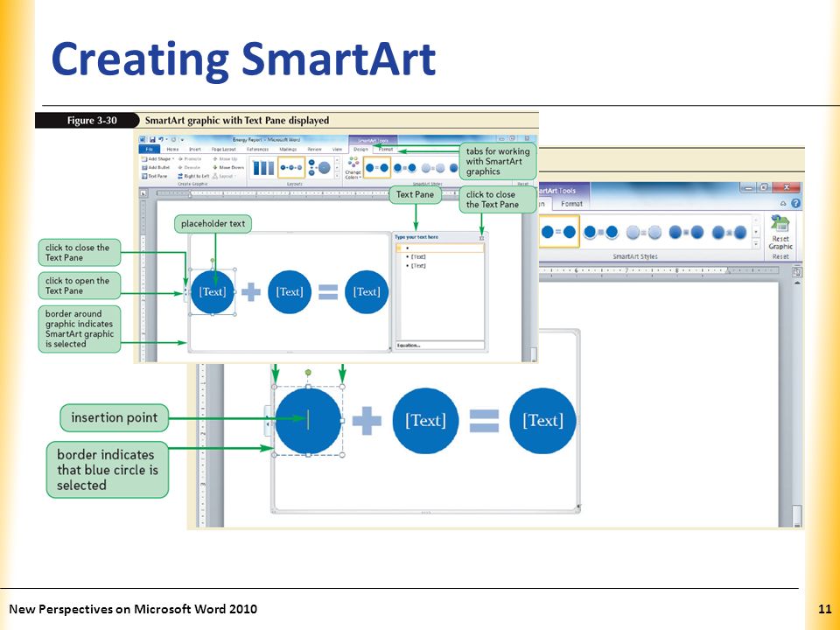The width and height of the screenshot is (840, 630).
Task: Click the Undo icon in the quick access toolbar
Action: pos(161,140)
